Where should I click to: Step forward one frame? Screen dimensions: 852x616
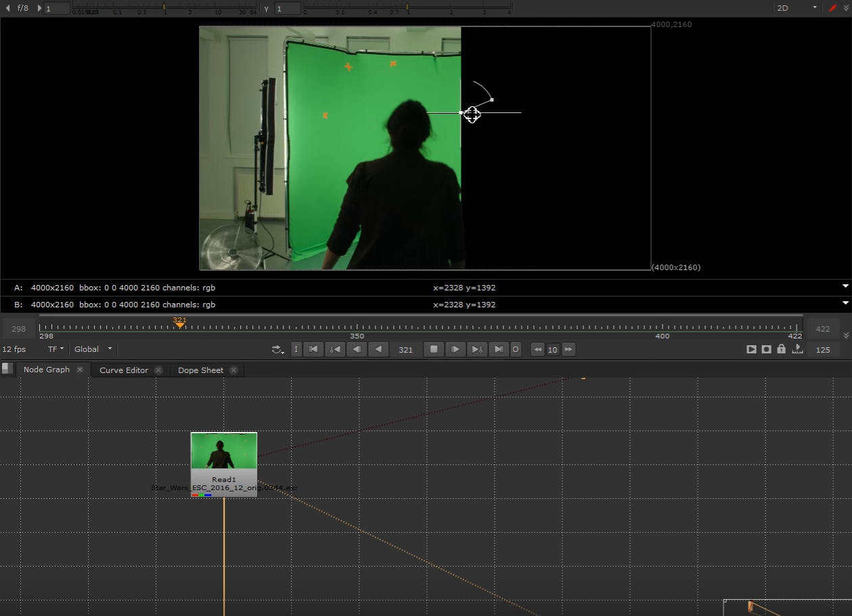455,349
